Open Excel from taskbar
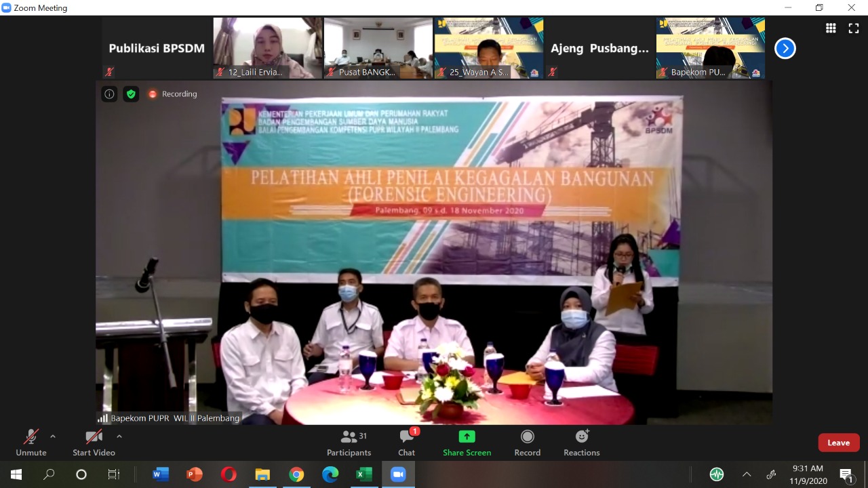 [x=364, y=474]
